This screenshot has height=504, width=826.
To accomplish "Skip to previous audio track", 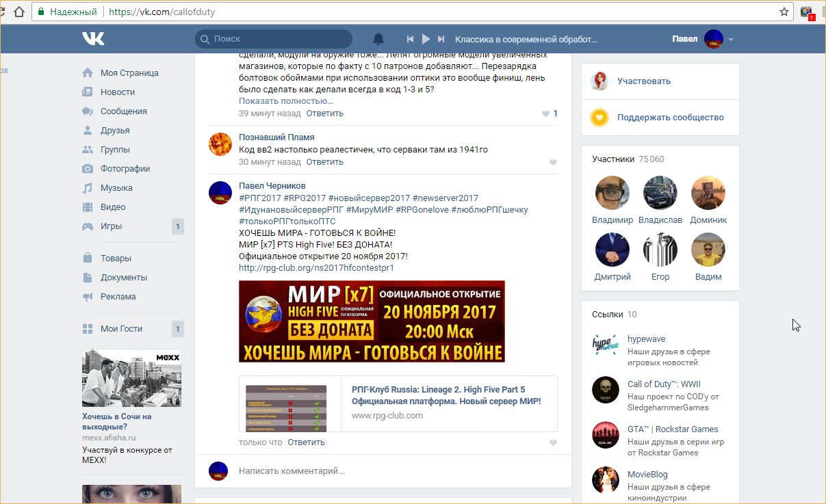I will [x=410, y=39].
